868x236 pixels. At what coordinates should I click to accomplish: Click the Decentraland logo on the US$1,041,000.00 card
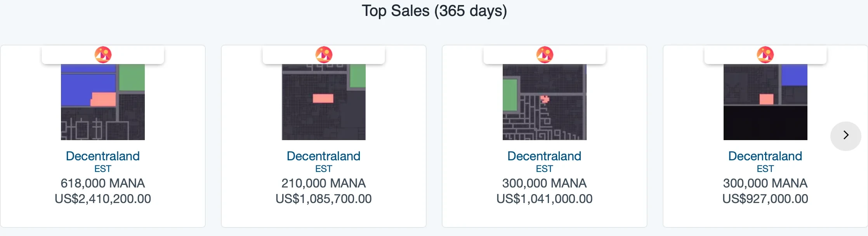pyautogui.click(x=545, y=55)
